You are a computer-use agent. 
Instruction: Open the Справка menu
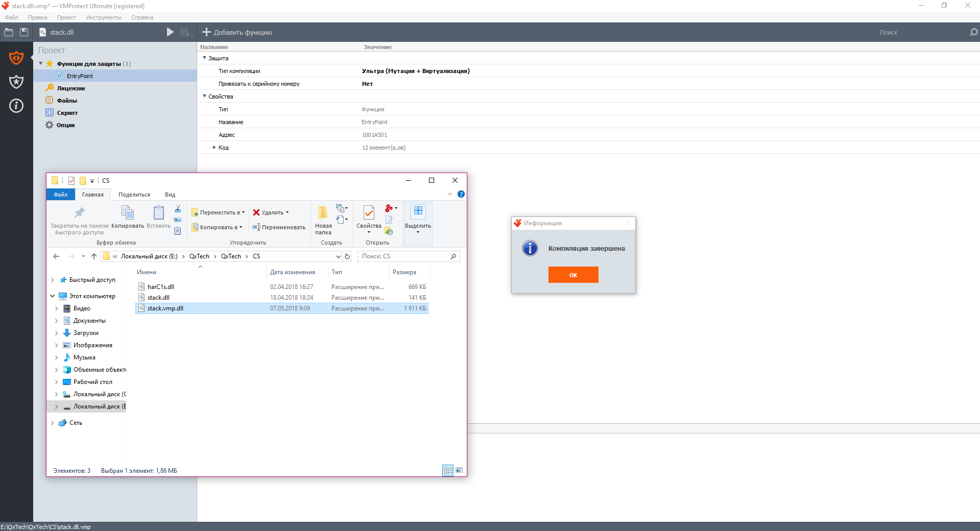click(142, 17)
